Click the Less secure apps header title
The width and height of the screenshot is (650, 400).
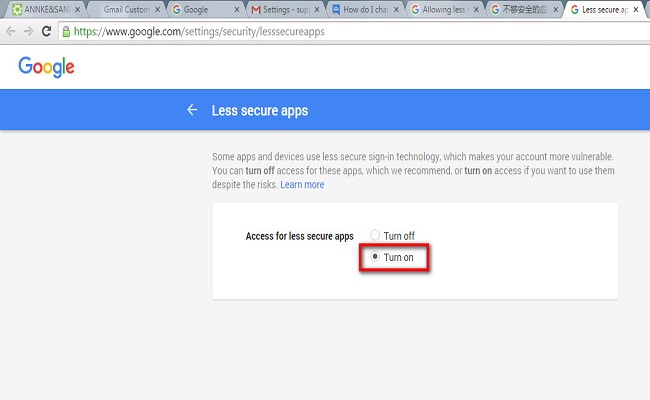(x=260, y=110)
